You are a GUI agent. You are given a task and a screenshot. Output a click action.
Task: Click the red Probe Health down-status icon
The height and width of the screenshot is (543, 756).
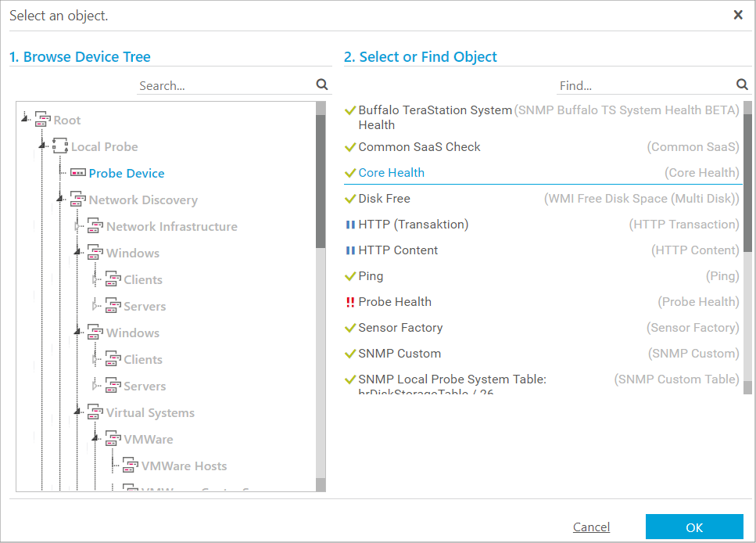pyautogui.click(x=349, y=302)
